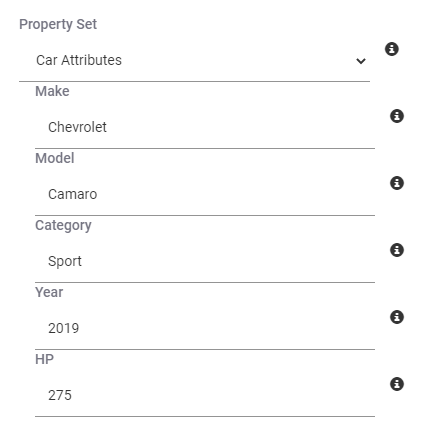Focus the Category field with Sport
Viewport: 446px width, 438px height.
pyautogui.click(x=205, y=261)
